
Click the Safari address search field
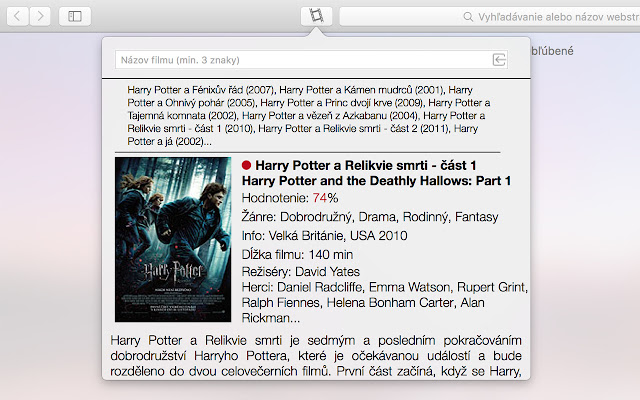(x=490, y=17)
